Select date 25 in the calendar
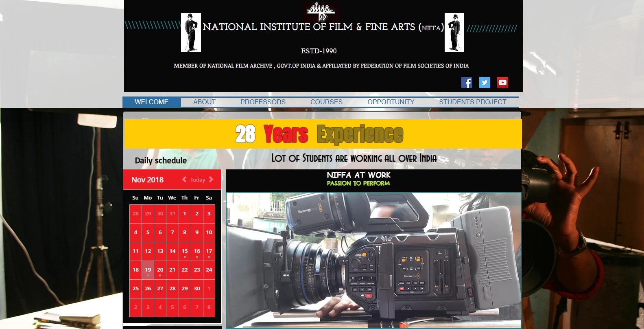Screen dimensions: 644x329 [x=135, y=289]
